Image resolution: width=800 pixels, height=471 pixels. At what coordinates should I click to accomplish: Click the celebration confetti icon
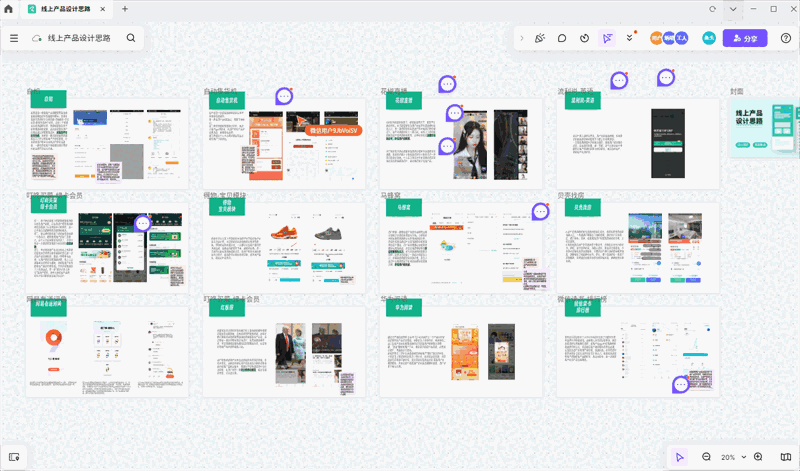pos(540,38)
